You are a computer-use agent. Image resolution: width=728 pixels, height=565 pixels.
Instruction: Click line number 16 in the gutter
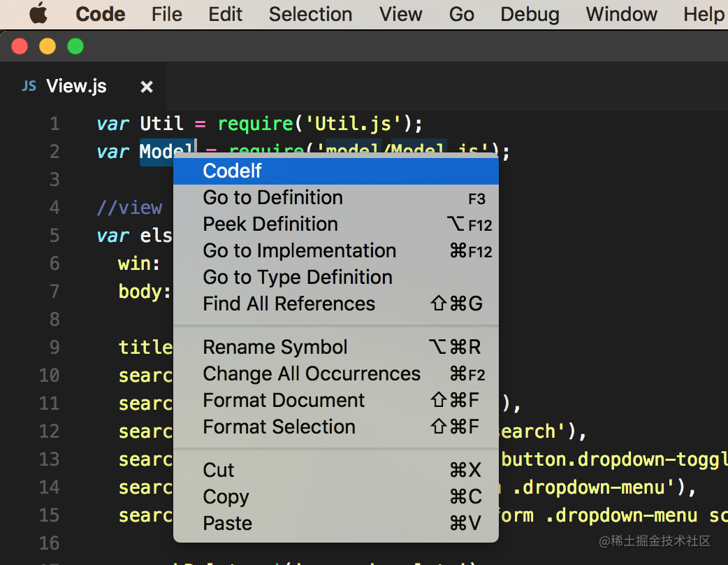coord(49,543)
